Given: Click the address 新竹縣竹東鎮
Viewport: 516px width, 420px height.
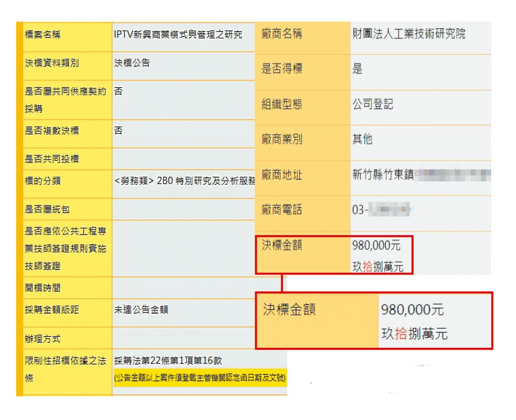Looking at the screenshot, I should (x=383, y=174).
